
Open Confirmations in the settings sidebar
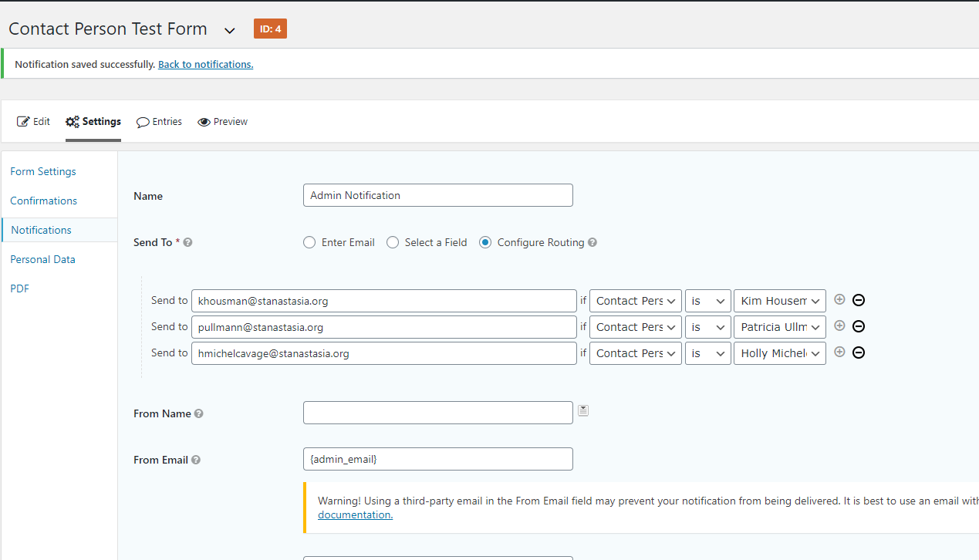pyautogui.click(x=44, y=201)
